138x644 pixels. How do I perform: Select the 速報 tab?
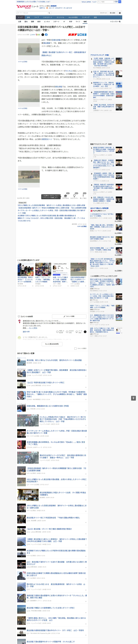pos(28,17)
